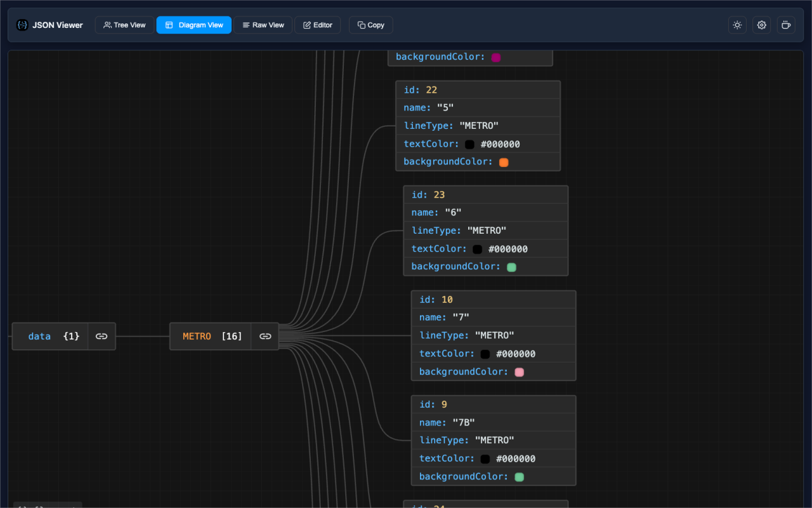Click the magenta backgroundColor swatch at top
This screenshot has width=812, height=508.
click(496, 57)
